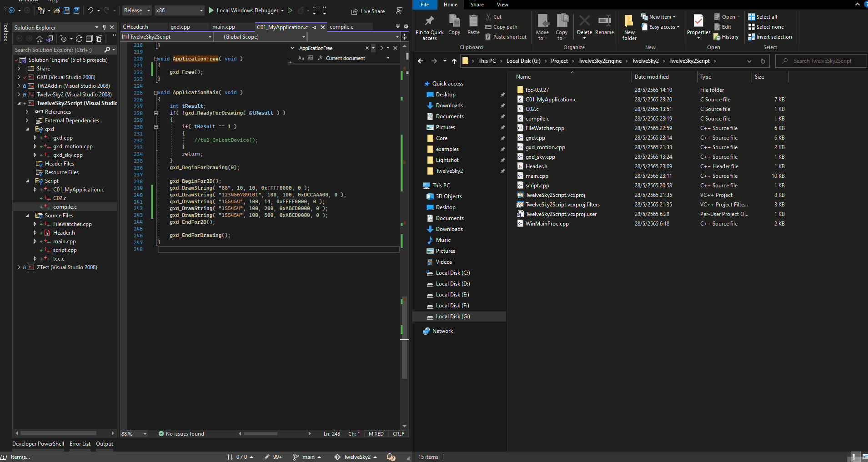868x462 pixels.
Task: Click the No issues found indicator
Action: pyautogui.click(x=181, y=434)
